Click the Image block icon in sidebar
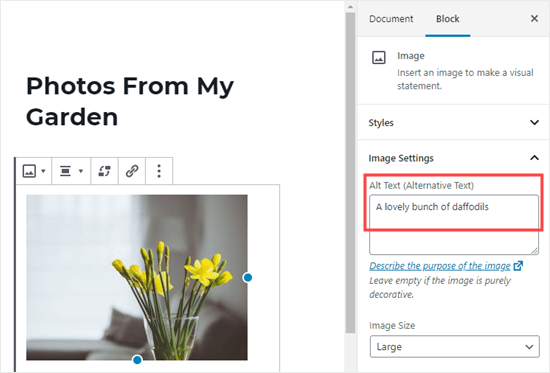The image size is (550, 373). tap(378, 58)
